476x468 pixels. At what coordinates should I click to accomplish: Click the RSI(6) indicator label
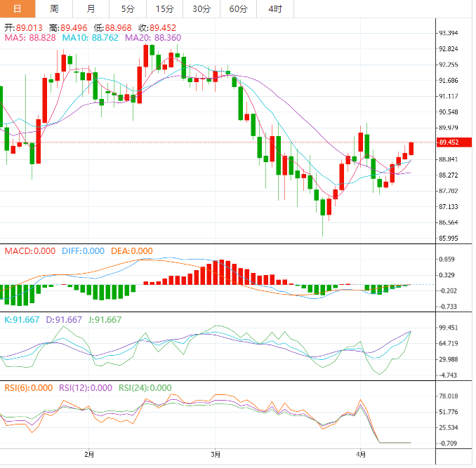click(29, 387)
